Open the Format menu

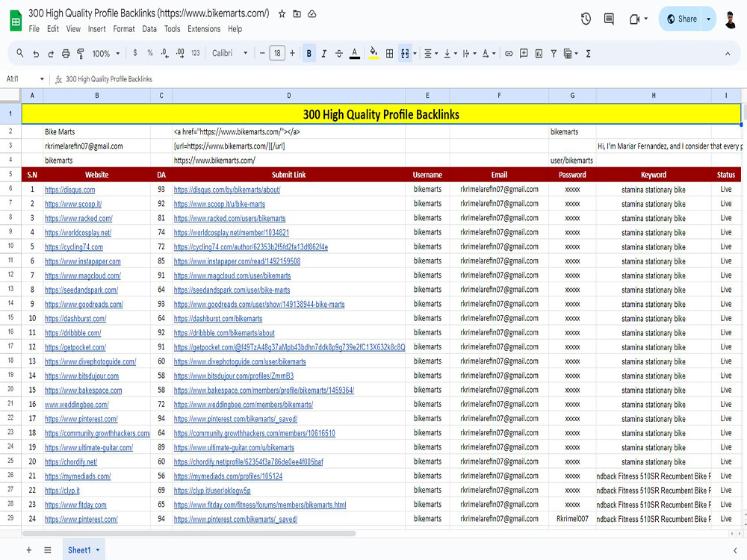coord(124,29)
